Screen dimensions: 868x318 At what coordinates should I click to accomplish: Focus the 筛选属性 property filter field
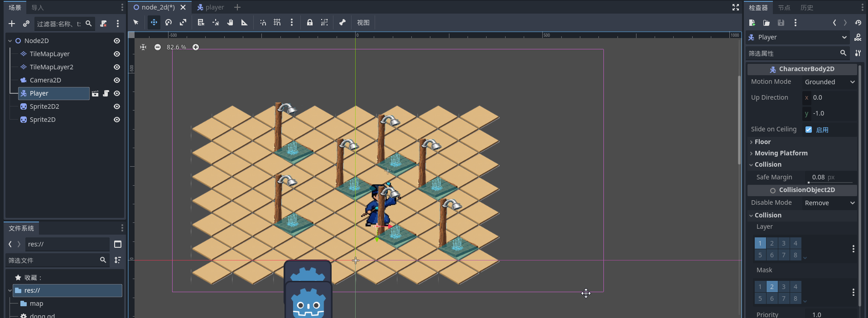797,53
